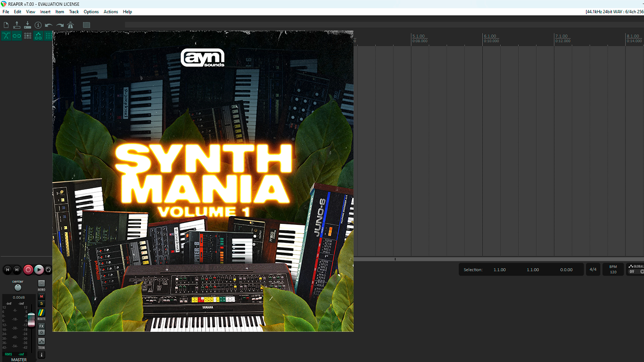
Task: Click the Open Project toolbar icon
Action: pos(17,25)
